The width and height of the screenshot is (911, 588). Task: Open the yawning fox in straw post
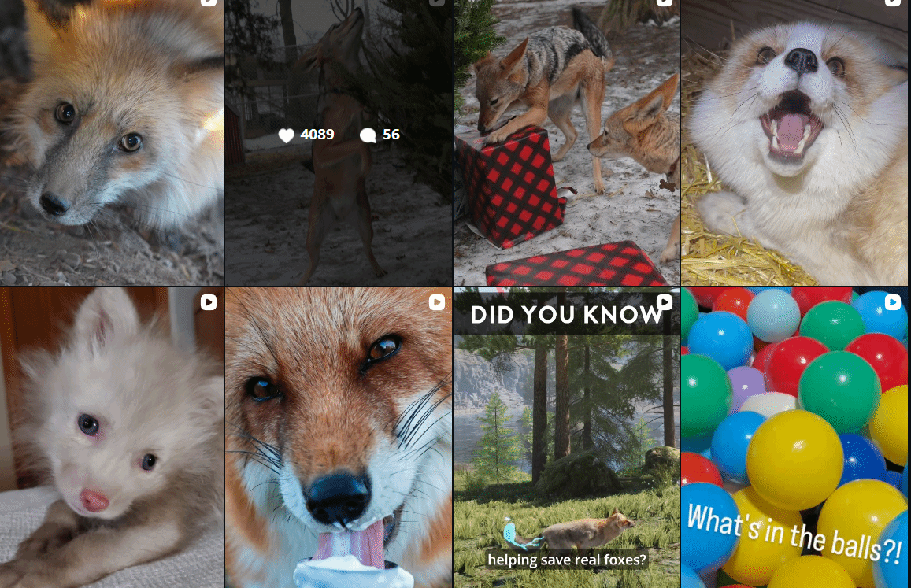point(796,142)
